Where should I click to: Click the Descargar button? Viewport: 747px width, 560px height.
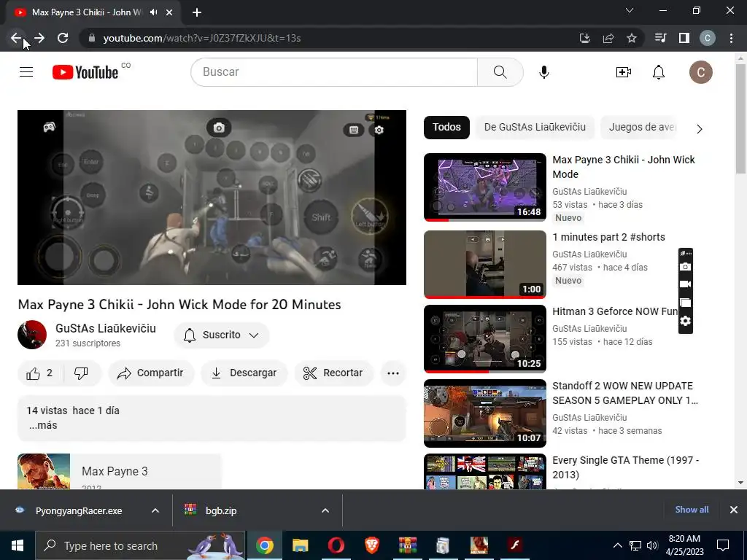click(x=244, y=373)
